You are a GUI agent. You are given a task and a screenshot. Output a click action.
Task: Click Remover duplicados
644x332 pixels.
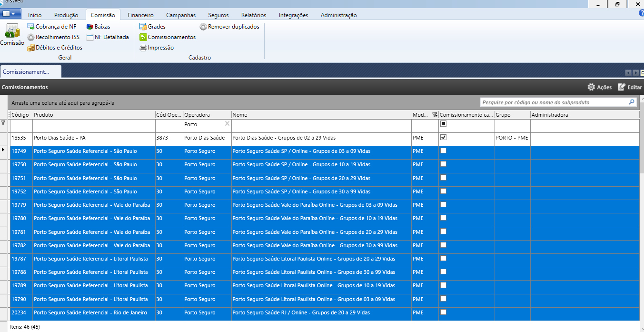229,27
